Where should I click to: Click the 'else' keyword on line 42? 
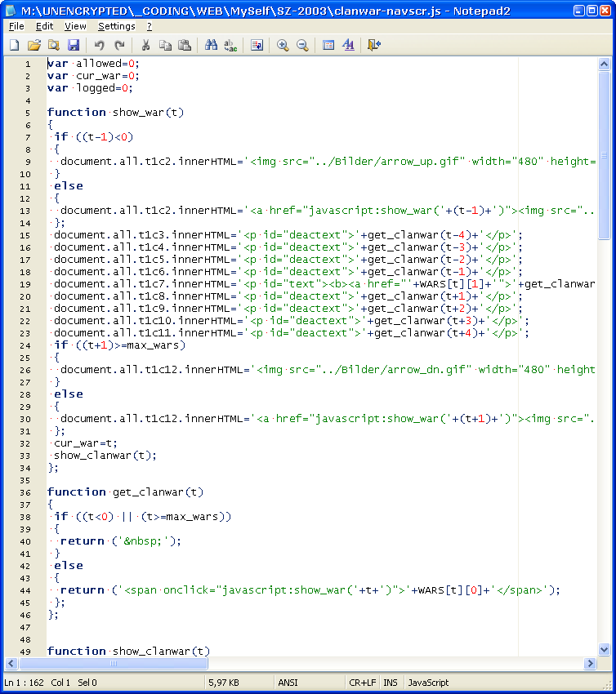[68, 566]
